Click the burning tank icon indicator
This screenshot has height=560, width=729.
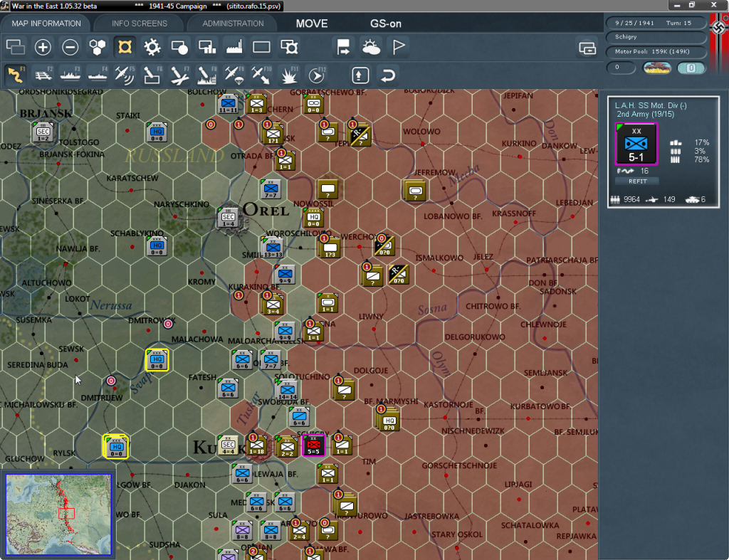656,68
